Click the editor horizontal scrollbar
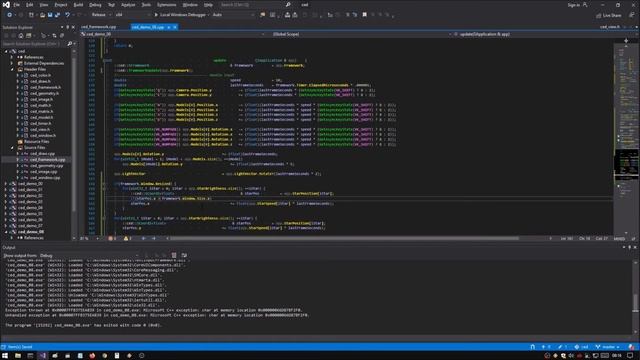 click(344, 238)
